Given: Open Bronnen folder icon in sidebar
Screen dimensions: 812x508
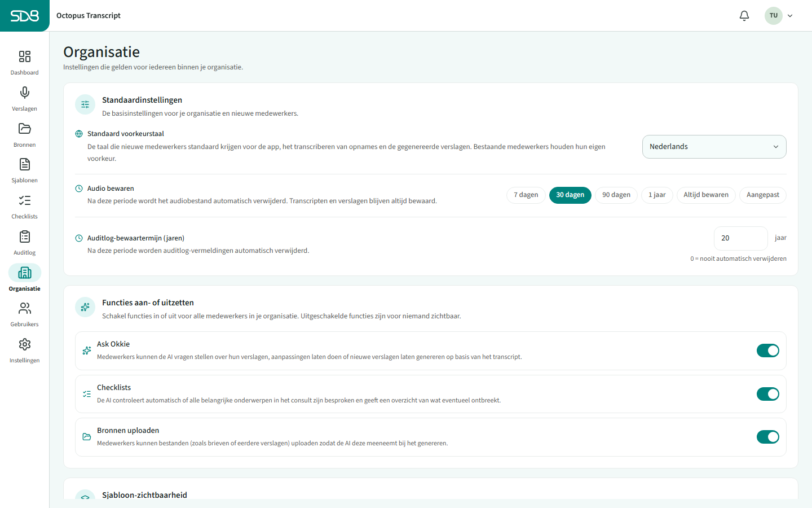Looking at the screenshot, I should (x=25, y=129).
